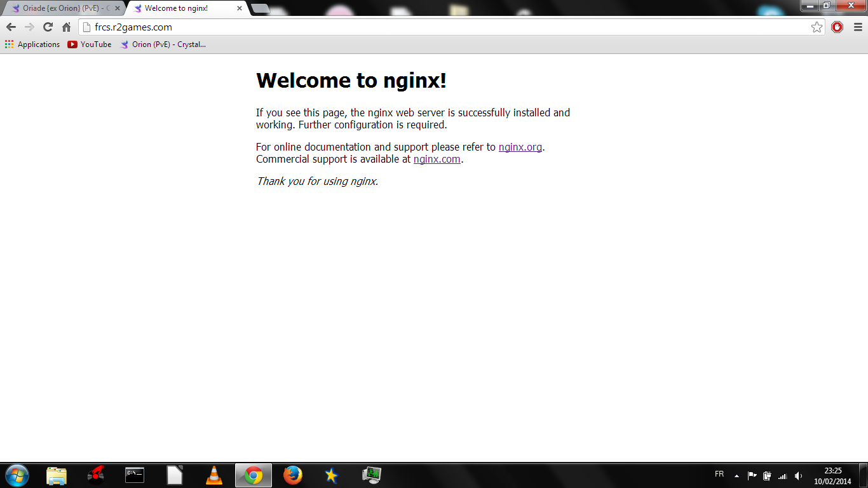Open a new browser tab
Screen dimensions: 868x488
coord(260,9)
